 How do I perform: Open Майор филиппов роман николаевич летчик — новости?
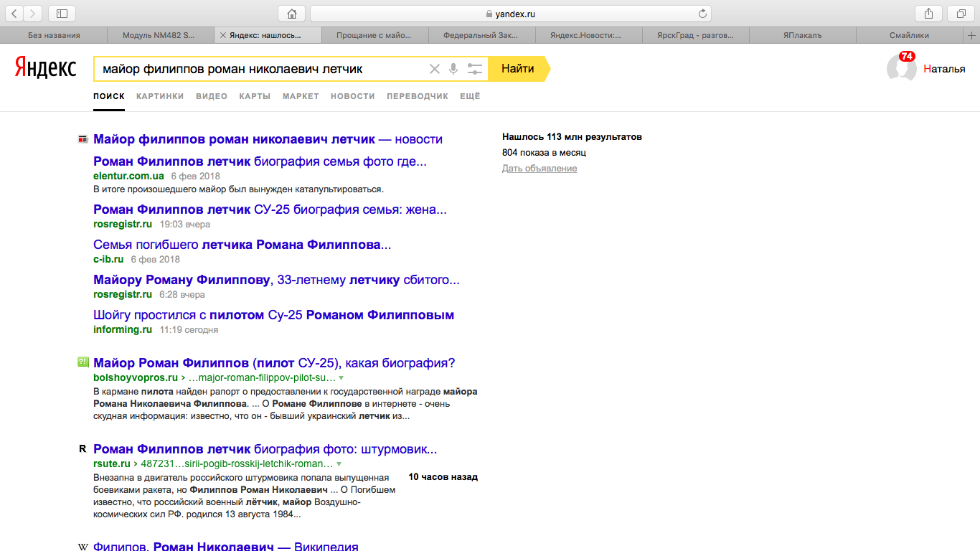tap(268, 139)
